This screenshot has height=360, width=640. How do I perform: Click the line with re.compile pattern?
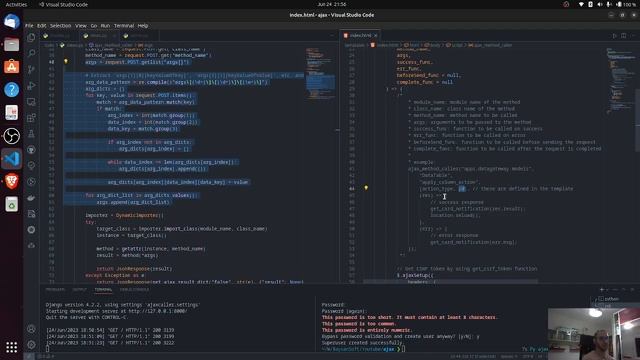coord(177,82)
